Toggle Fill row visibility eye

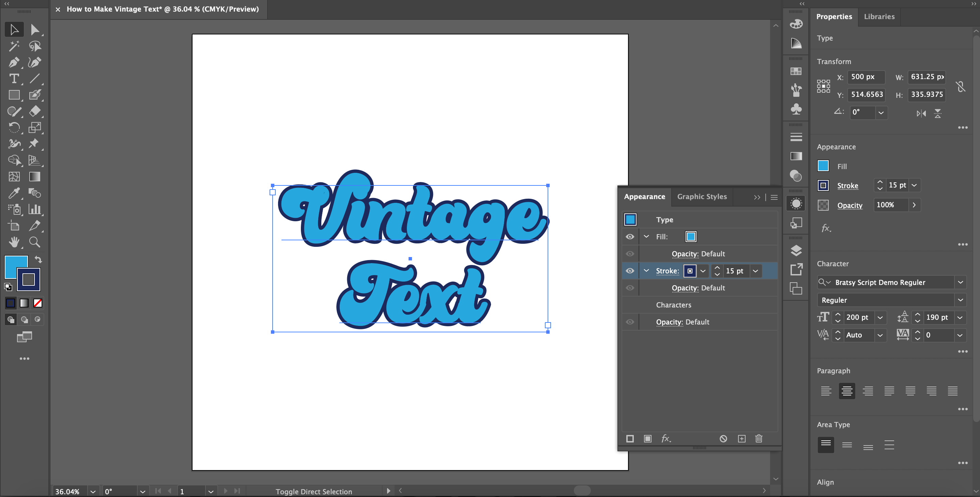(630, 237)
